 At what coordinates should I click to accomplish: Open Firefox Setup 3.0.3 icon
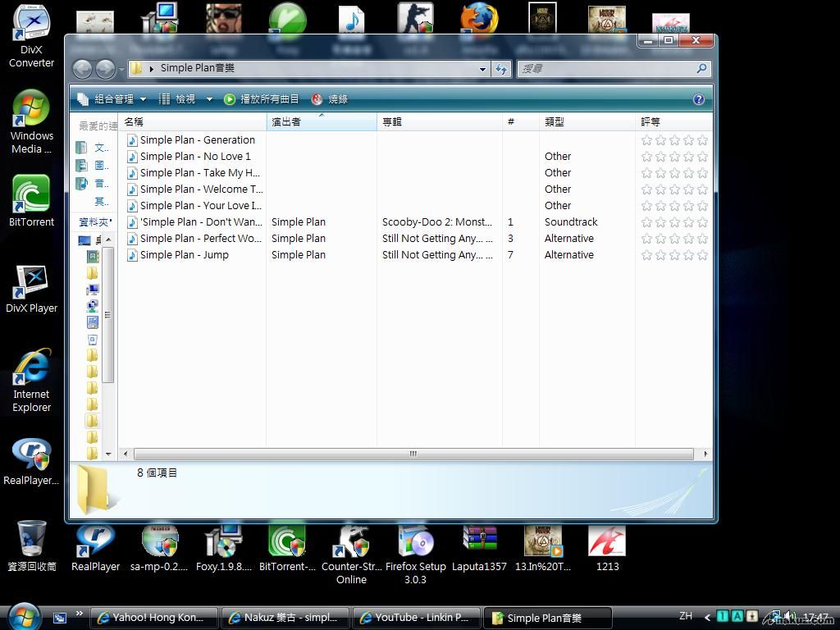coord(415,555)
